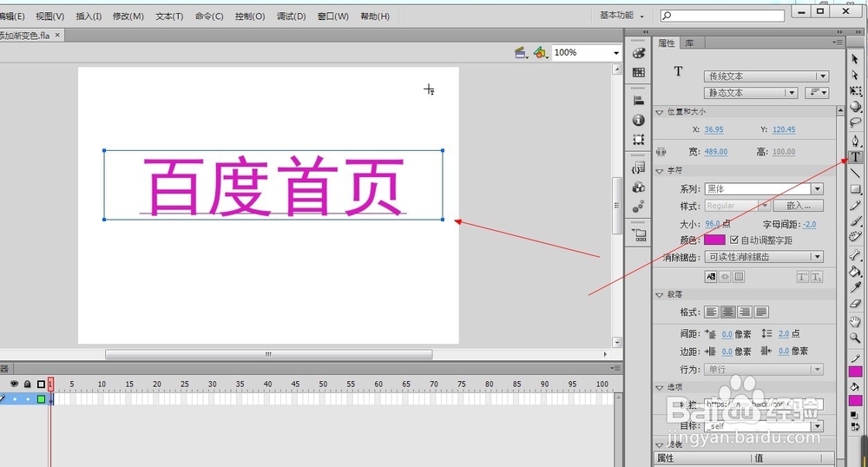868x467 pixels.
Task: Collapse the 字符 section
Action: [x=660, y=171]
